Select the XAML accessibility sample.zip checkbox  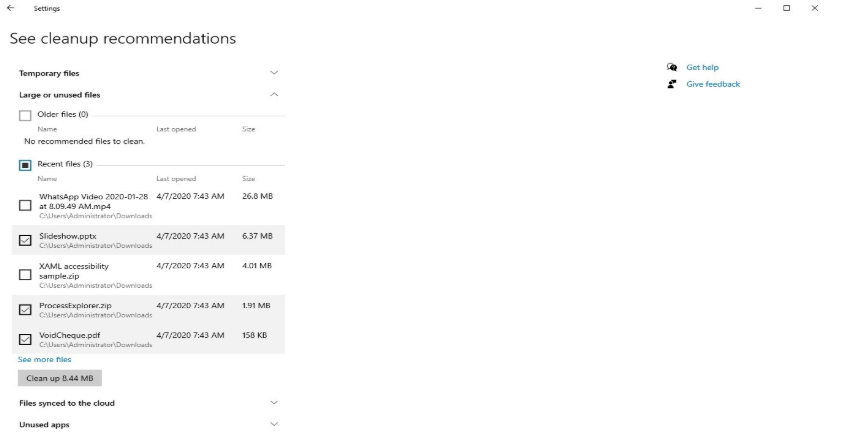25,275
